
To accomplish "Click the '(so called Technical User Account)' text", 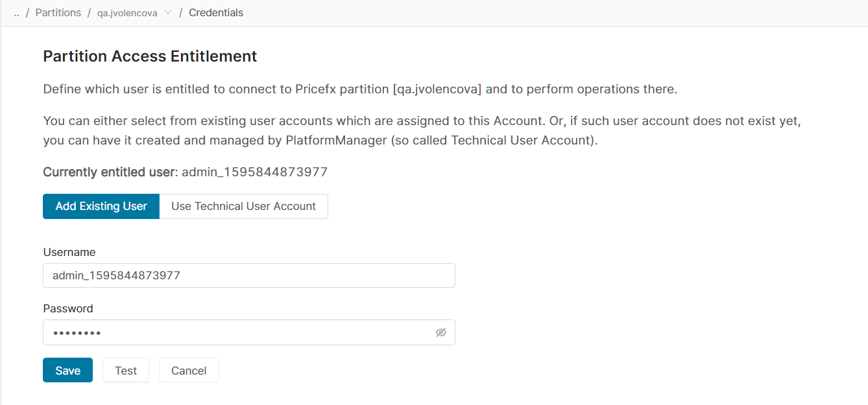I will tap(494, 140).
